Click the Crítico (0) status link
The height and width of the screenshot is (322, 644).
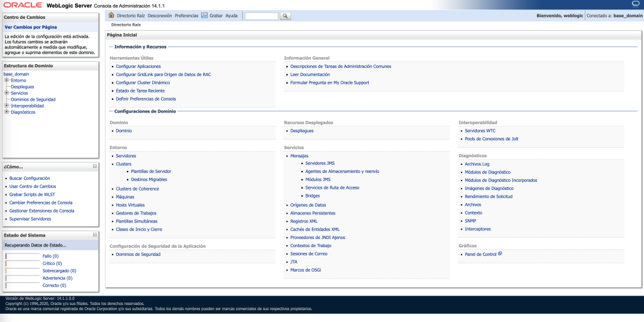pos(52,264)
